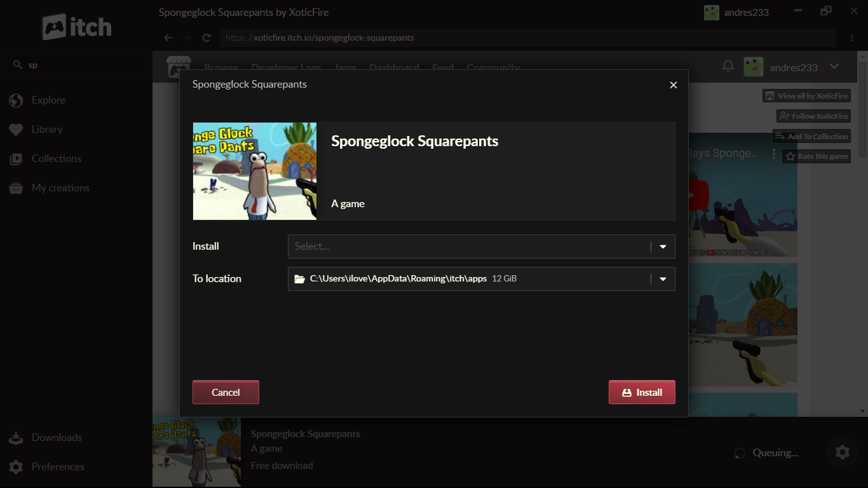Click View all by XoticFire
This screenshot has width=868, height=488.
click(x=806, y=96)
